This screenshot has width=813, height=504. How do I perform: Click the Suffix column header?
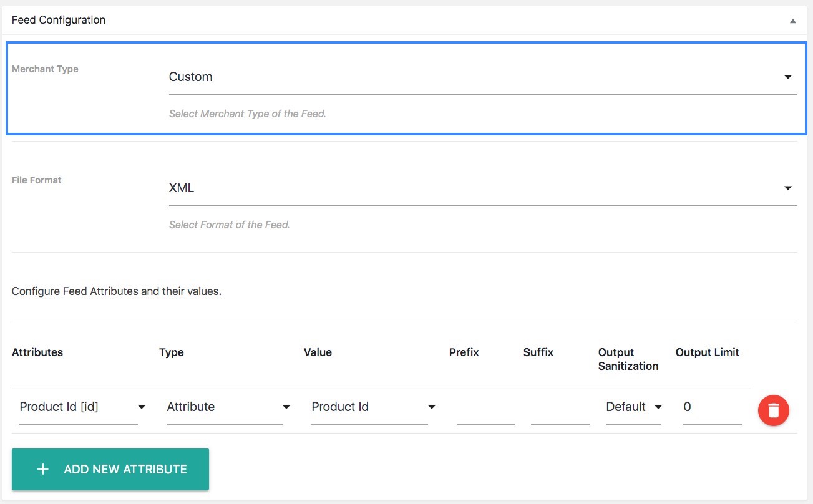[538, 352]
